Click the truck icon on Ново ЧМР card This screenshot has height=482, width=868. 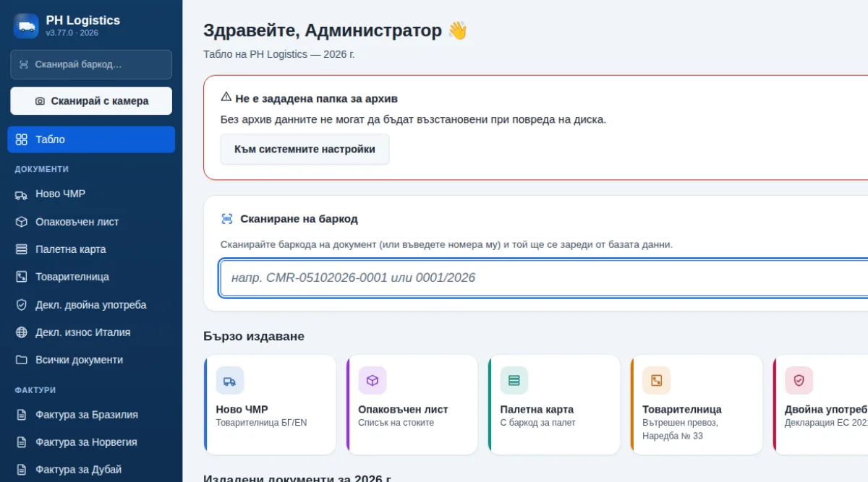[230, 381]
